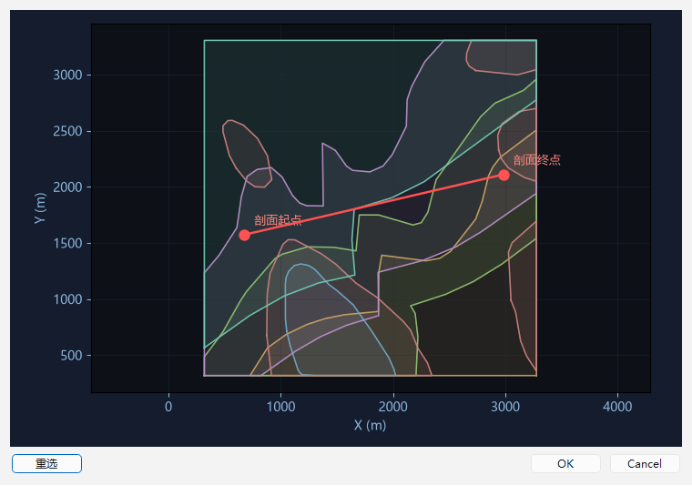Image resolution: width=692 pixels, height=486 pixels.
Task: Click inside the pink oval region at upper left
Action: (x=246, y=152)
